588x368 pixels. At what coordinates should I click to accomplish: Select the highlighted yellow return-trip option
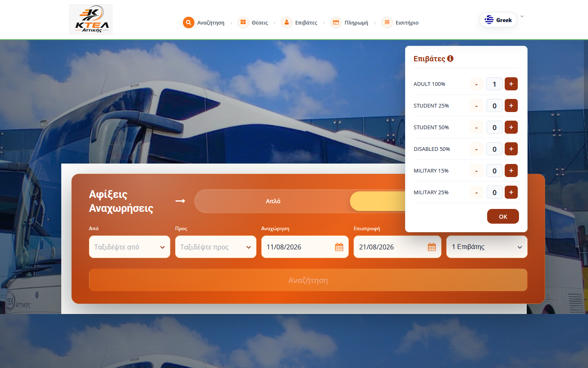click(378, 201)
